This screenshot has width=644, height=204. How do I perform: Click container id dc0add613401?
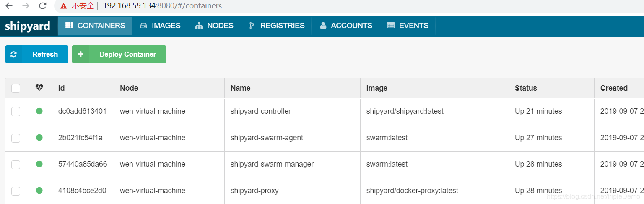pos(82,111)
